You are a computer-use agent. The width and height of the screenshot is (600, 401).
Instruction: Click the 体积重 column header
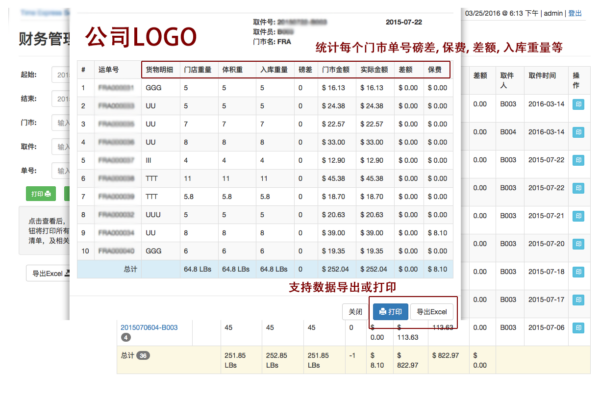(x=232, y=70)
